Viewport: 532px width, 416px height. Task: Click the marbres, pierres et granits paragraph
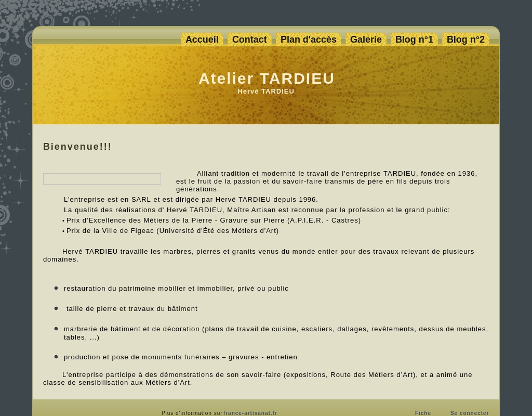pyautogui.click(x=259, y=255)
